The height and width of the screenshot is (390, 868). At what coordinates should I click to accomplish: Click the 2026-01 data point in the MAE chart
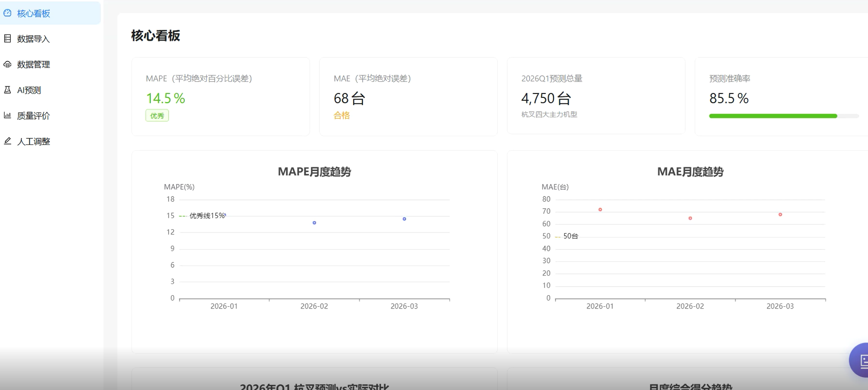tap(600, 209)
